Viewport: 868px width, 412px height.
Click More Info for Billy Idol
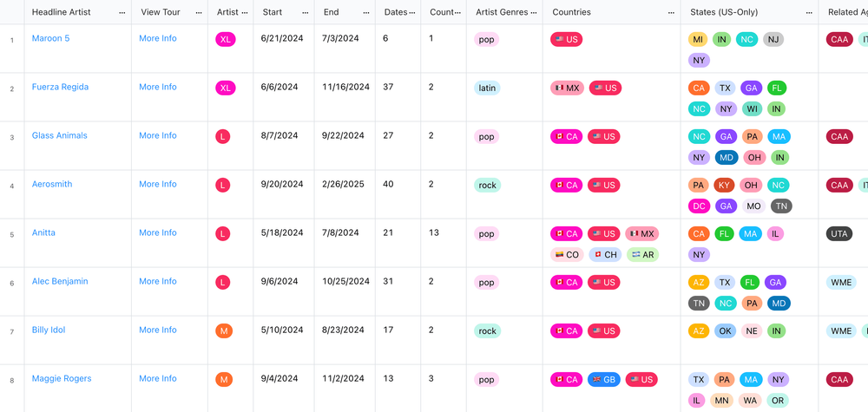pyautogui.click(x=158, y=330)
